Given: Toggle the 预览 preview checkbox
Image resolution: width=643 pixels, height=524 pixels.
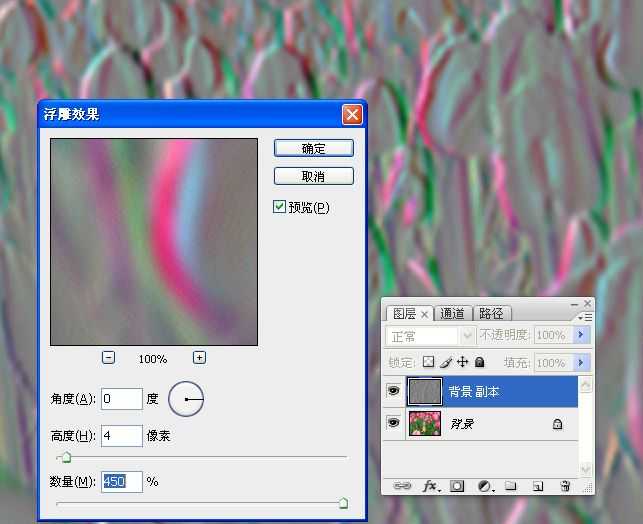Looking at the screenshot, I should click(280, 207).
